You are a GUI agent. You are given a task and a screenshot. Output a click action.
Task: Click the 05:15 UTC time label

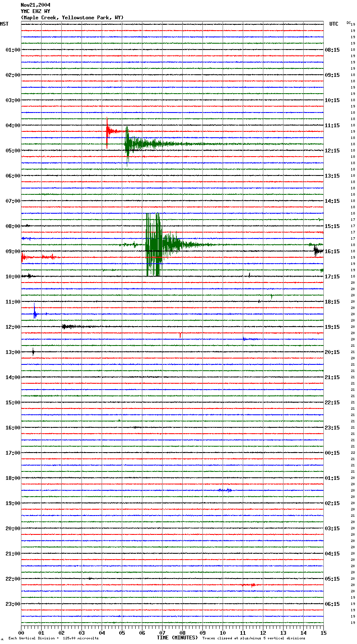pos(332,579)
